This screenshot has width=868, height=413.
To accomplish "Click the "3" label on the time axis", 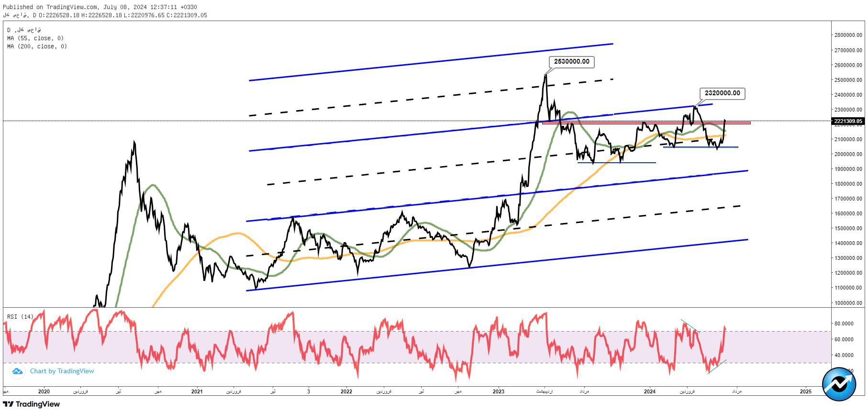I will 309,391.
